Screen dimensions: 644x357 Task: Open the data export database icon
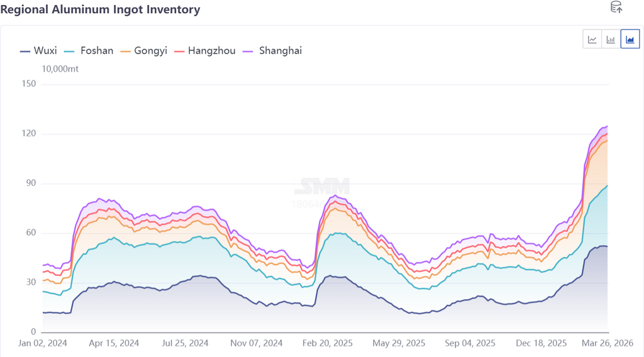pyautogui.click(x=616, y=8)
